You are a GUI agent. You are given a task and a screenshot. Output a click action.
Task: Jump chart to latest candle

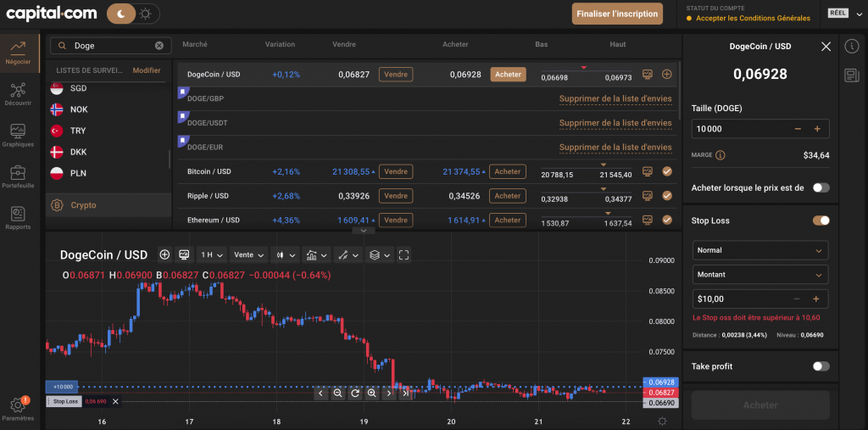(x=406, y=394)
